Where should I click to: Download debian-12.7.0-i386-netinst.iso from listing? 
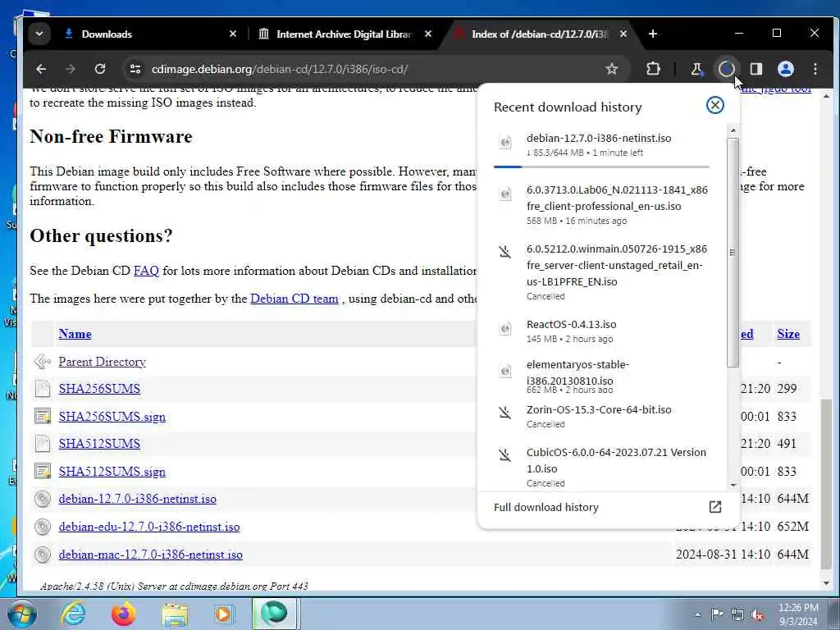click(x=138, y=499)
